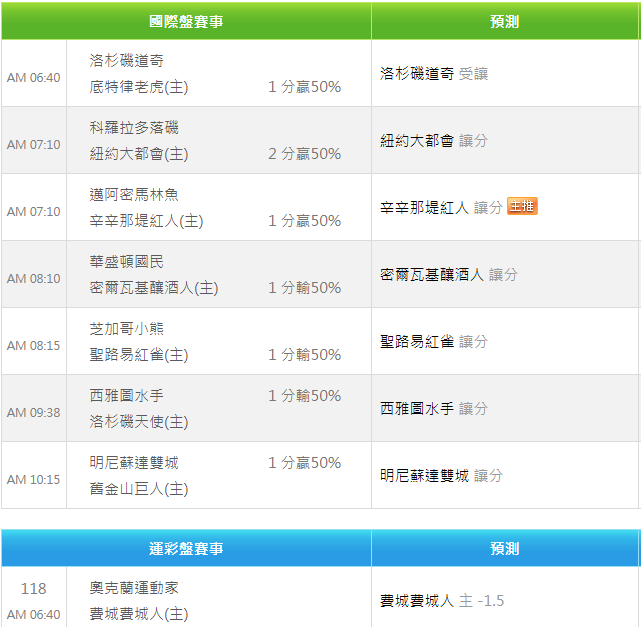Select team 華盛頓國民

tap(127, 262)
